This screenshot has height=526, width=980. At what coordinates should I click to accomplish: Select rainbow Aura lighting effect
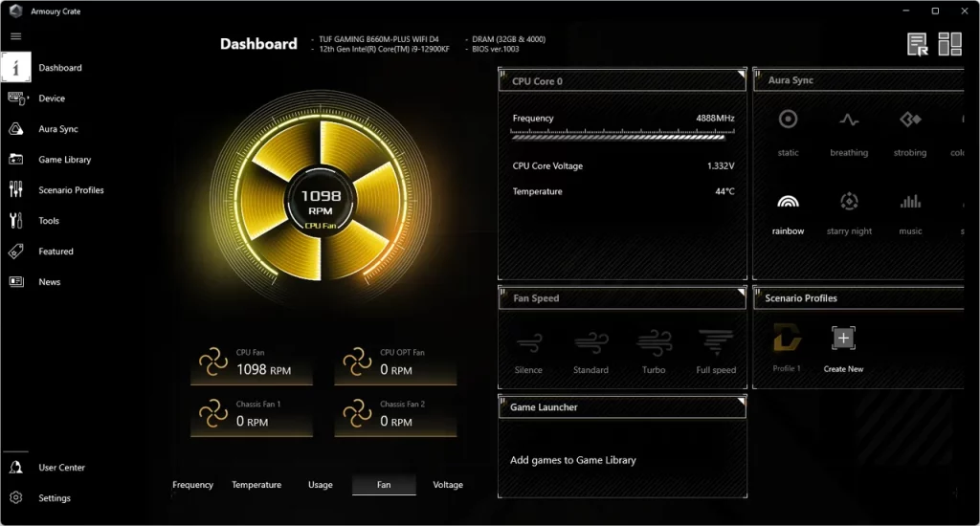(x=788, y=214)
